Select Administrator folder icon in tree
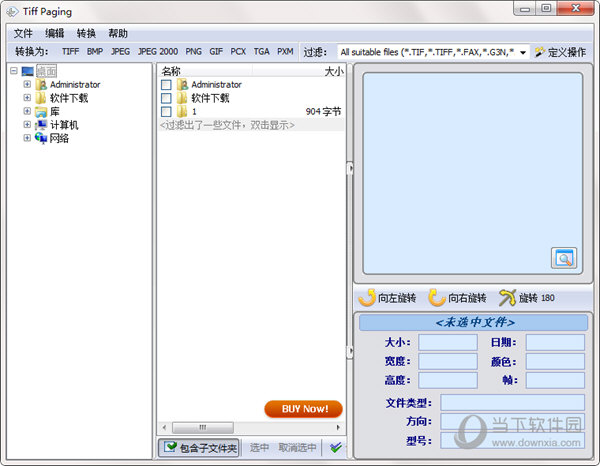 [x=41, y=85]
